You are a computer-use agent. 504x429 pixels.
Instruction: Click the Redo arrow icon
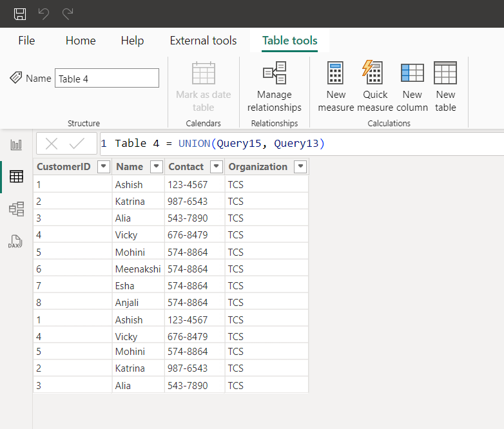coord(67,14)
